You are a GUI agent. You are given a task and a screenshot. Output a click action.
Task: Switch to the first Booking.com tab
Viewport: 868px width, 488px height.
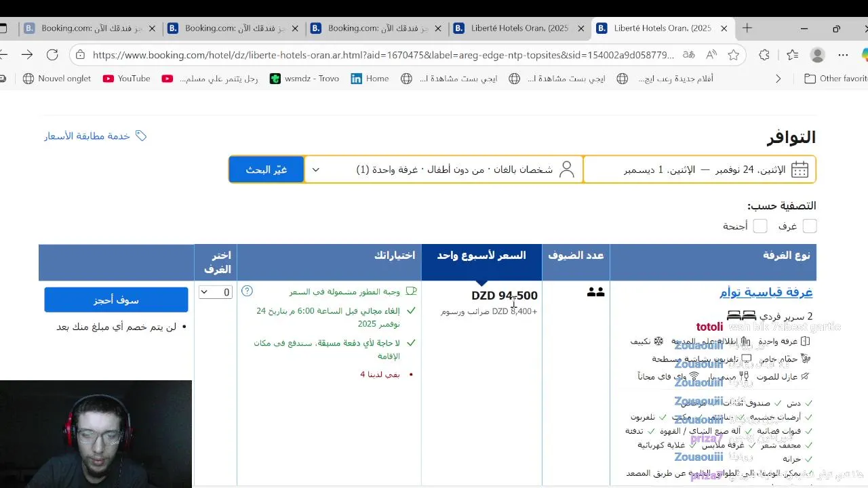90,28
